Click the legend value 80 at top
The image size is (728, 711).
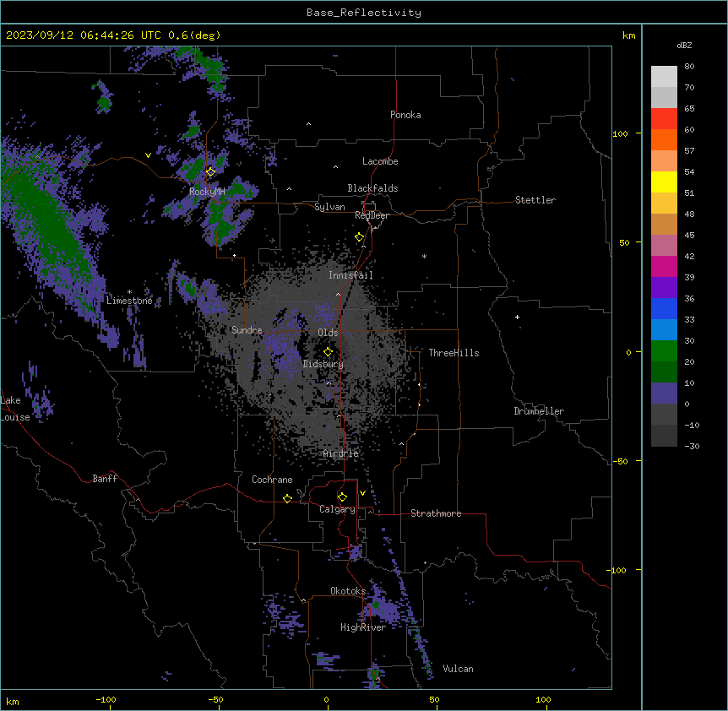click(689, 67)
